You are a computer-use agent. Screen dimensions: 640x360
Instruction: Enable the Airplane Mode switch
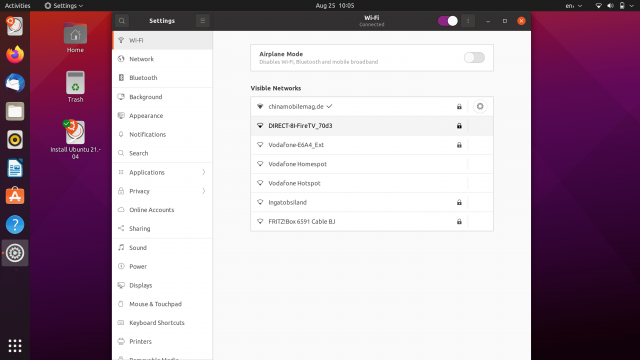tap(474, 58)
